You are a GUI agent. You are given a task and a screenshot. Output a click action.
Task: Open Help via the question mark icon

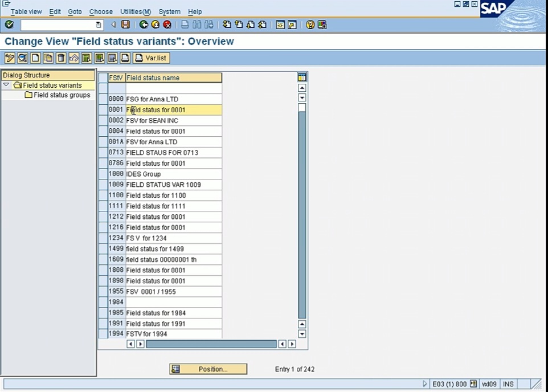pyautogui.click(x=310, y=24)
